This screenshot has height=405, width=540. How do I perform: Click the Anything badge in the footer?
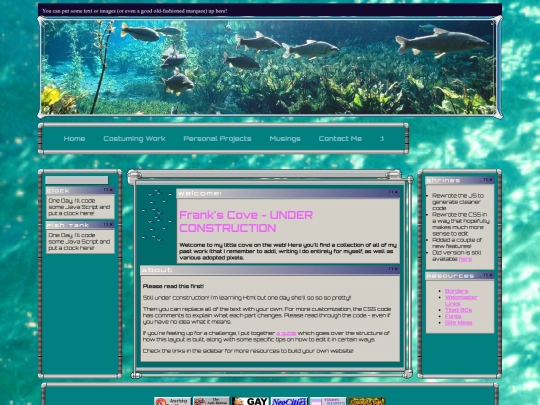pos(173,401)
